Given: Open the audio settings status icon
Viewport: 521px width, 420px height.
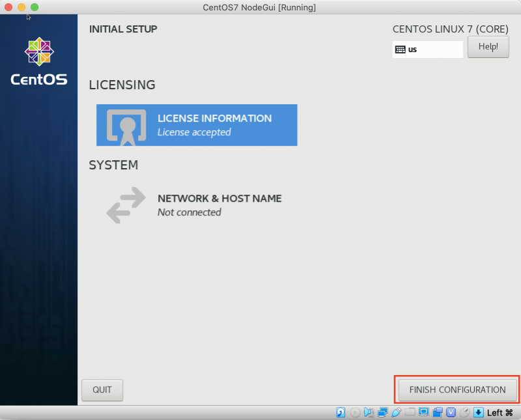Looking at the screenshot, I should pos(369,412).
